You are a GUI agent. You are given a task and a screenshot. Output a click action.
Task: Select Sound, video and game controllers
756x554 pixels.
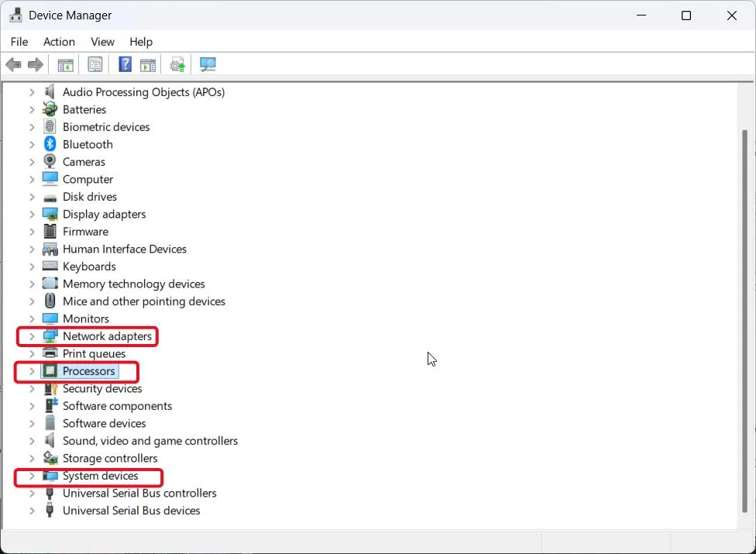click(150, 441)
